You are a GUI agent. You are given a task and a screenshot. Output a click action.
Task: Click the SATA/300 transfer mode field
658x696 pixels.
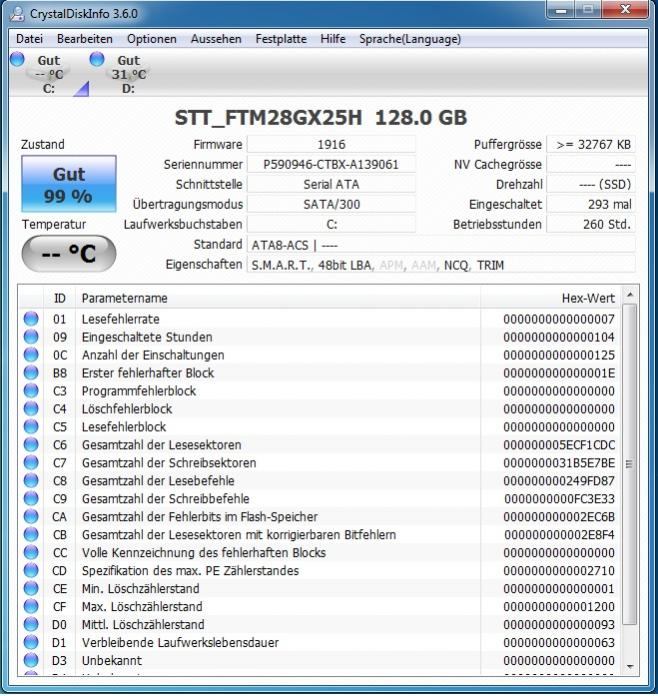point(331,205)
